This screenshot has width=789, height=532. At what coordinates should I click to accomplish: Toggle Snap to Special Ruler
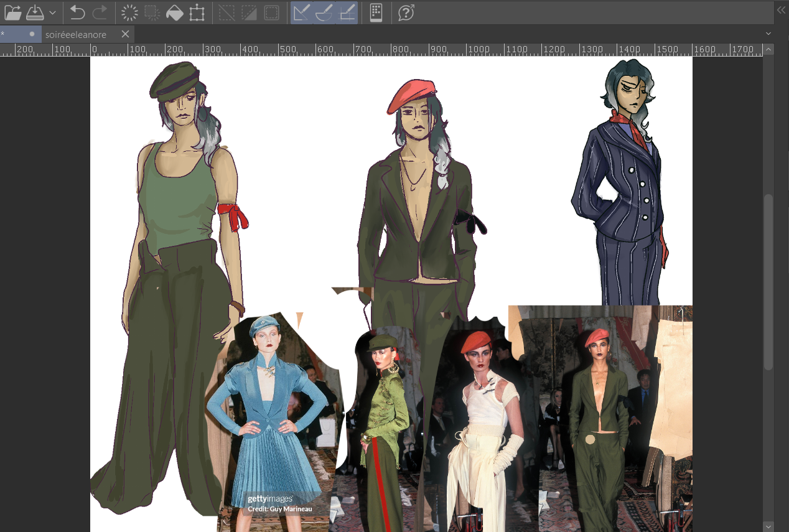coord(324,12)
